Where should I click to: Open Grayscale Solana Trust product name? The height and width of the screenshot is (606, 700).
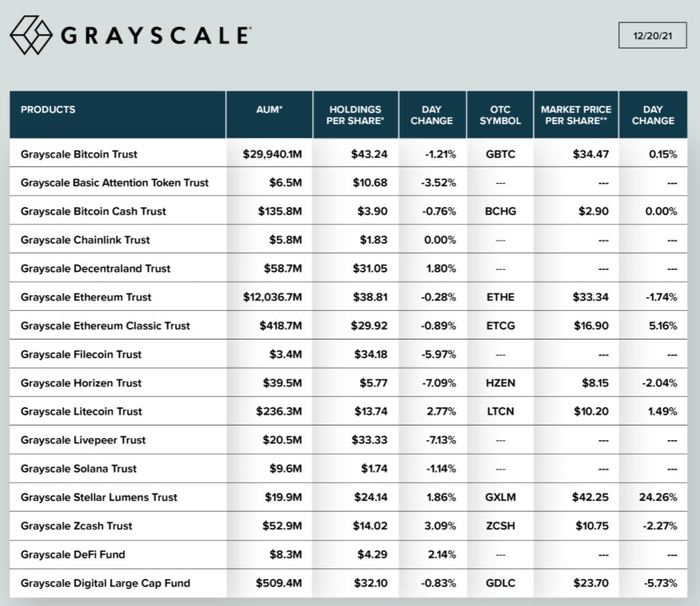79,469
